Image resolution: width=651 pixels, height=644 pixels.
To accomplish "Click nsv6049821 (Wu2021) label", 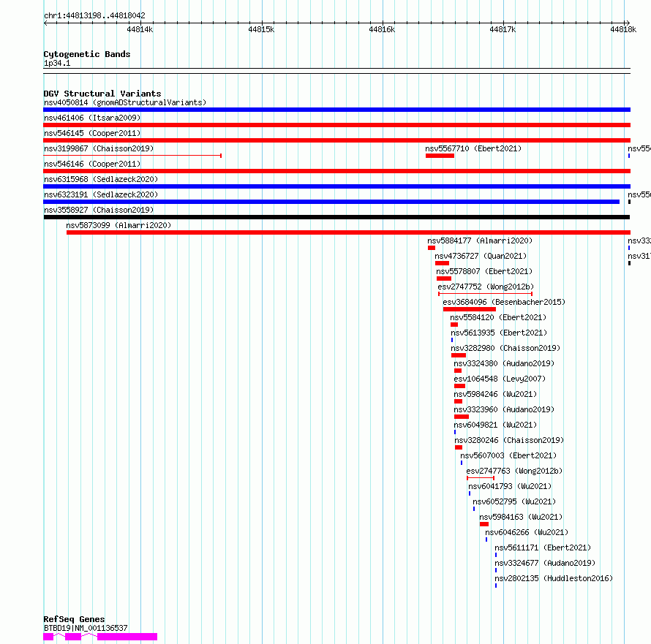I will tap(495, 425).
